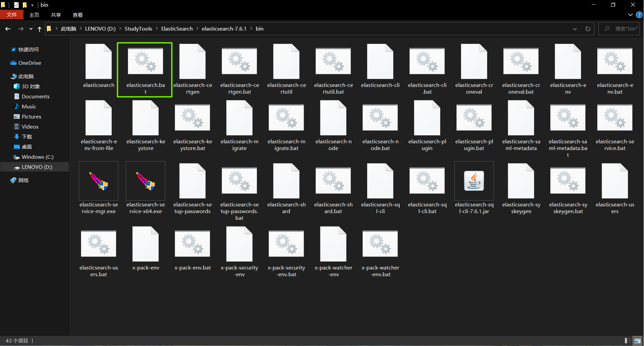Select x-pack-env.bat file
This screenshot has height=346, width=644.
click(x=192, y=248)
